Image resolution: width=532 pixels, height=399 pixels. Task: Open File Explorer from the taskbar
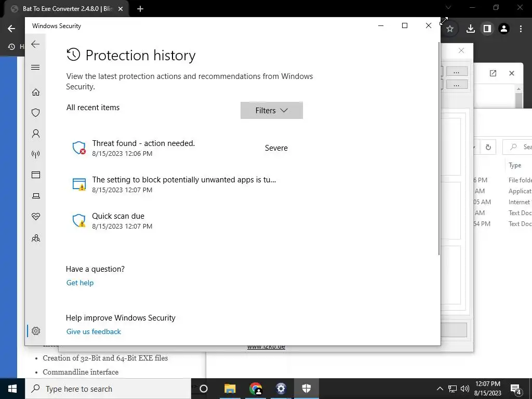pos(230,389)
